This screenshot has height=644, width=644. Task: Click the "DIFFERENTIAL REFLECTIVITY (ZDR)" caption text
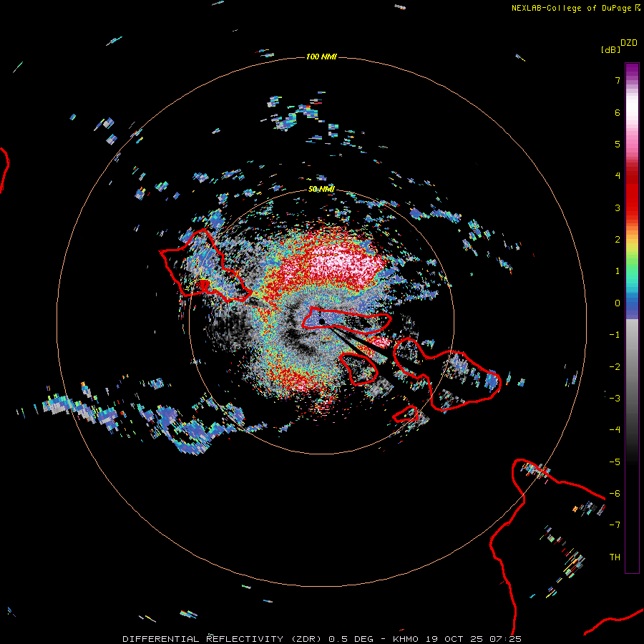[223, 639]
